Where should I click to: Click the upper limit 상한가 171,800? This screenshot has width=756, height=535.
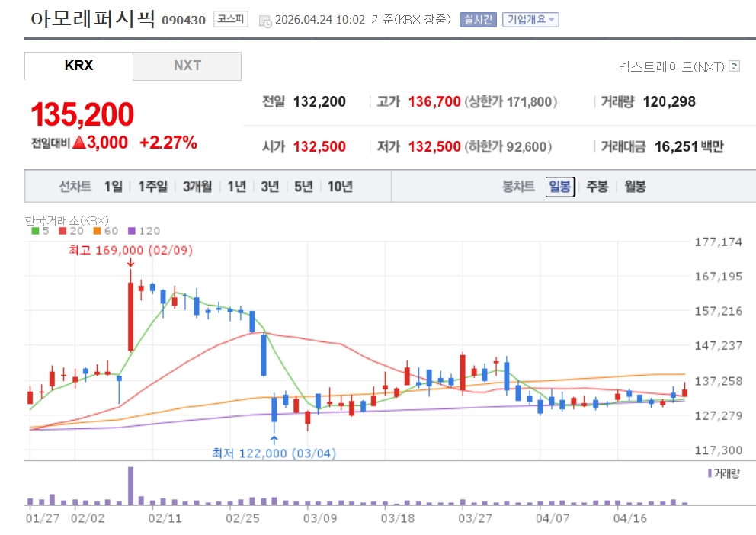pos(511,101)
